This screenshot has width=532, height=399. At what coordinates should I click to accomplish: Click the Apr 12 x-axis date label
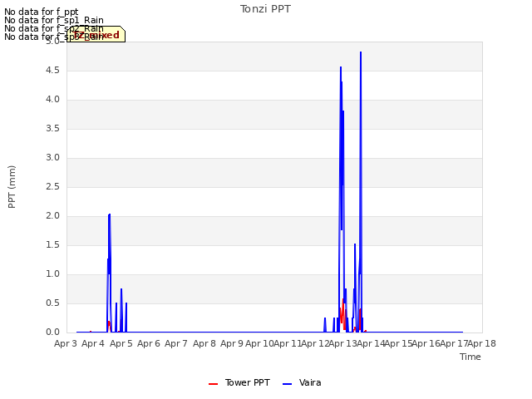tap(315, 343)
